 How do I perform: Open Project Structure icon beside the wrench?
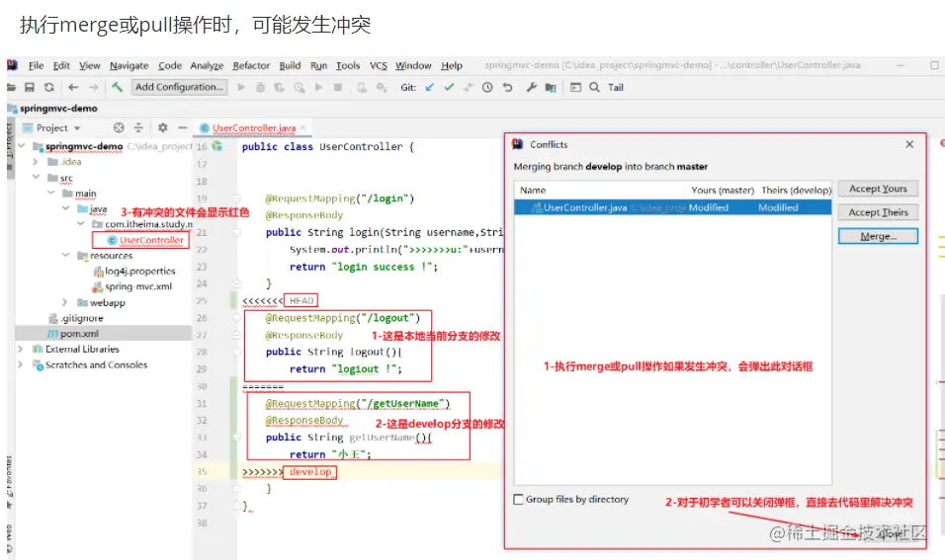point(551,87)
